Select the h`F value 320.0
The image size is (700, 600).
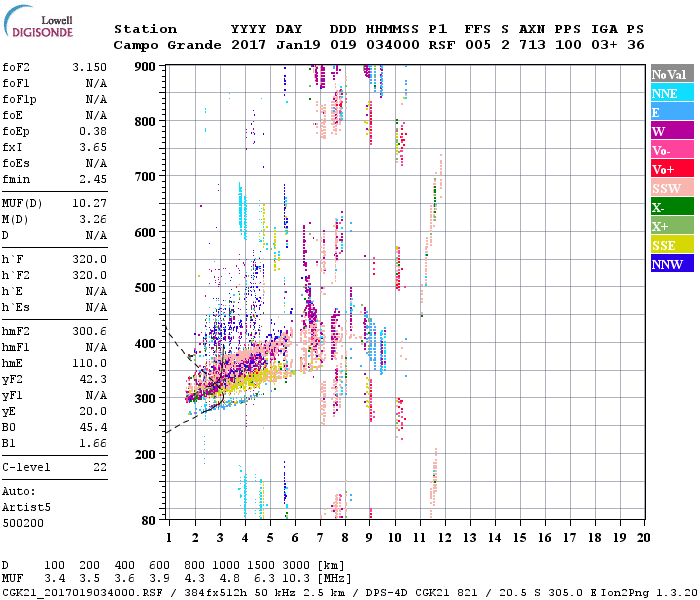click(90, 259)
